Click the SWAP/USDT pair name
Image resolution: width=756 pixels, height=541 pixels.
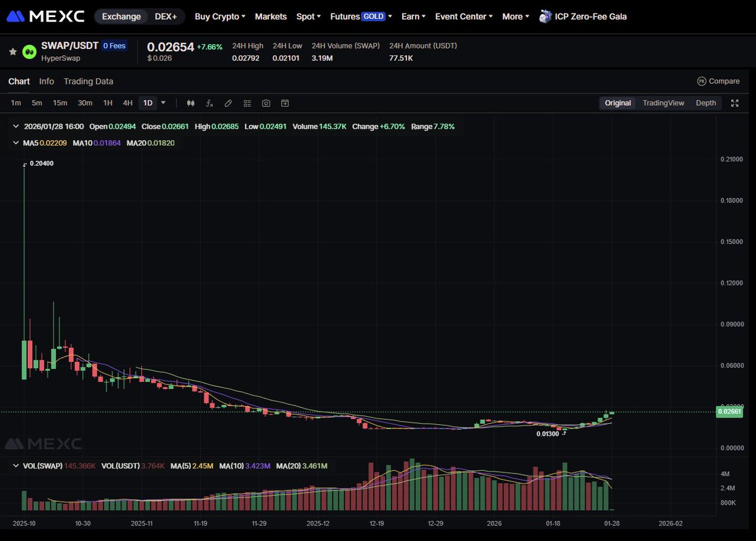(69, 46)
